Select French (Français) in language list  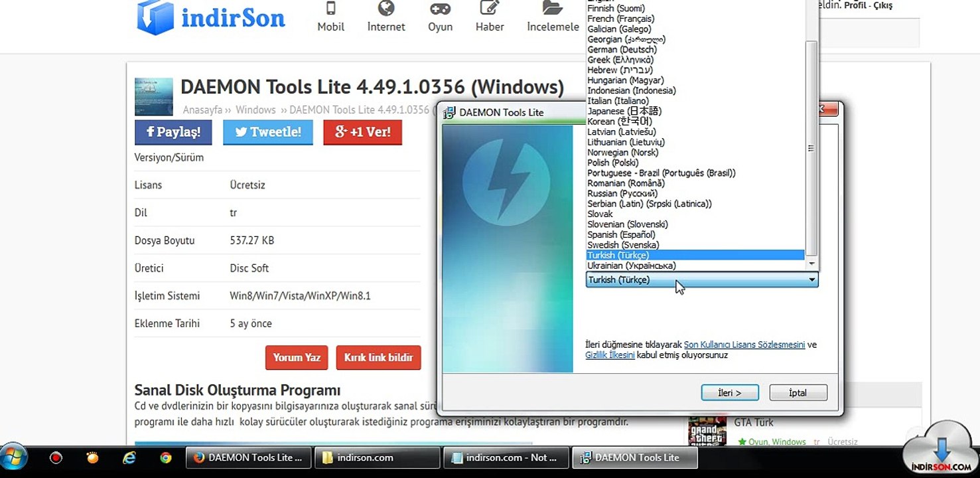[695, 19]
